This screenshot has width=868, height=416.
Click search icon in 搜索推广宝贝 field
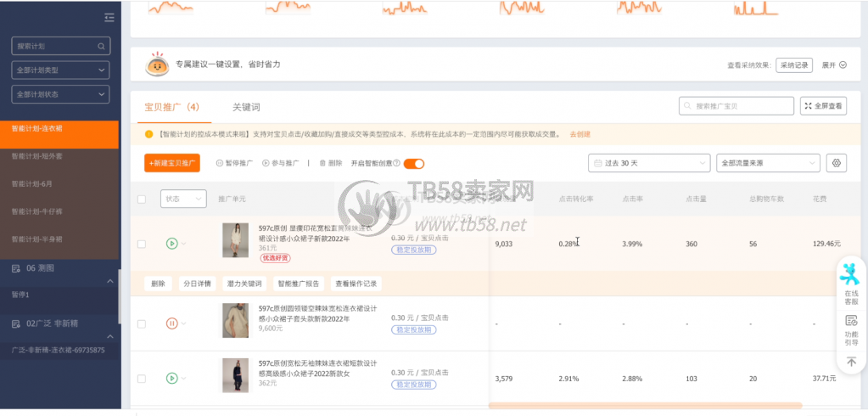tap(687, 106)
